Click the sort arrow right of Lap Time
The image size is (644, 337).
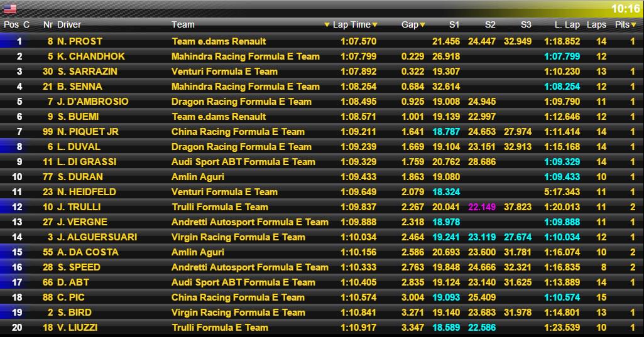pos(374,25)
